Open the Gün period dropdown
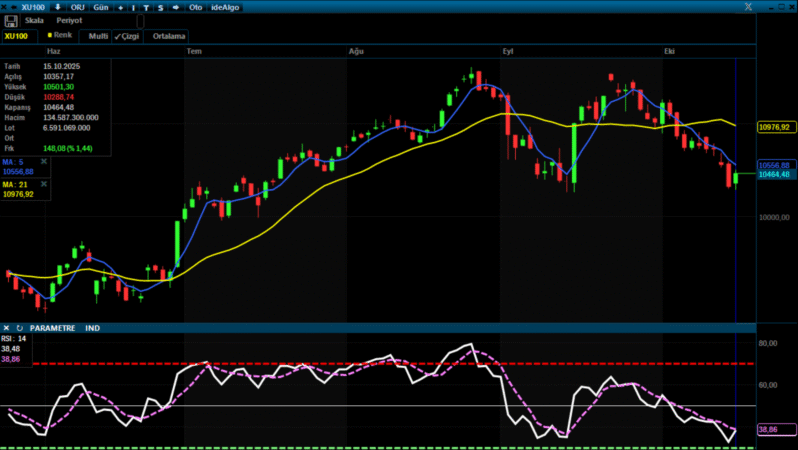This screenshot has width=798, height=450. point(101,6)
